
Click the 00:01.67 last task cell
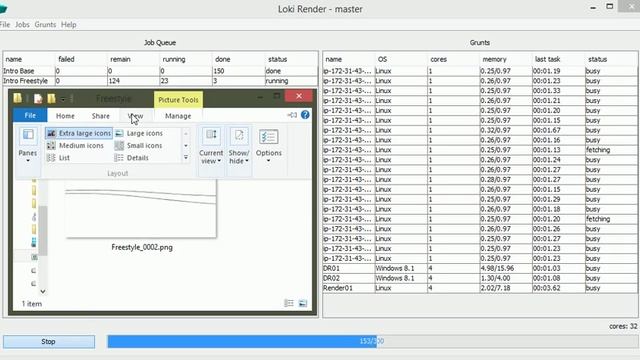click(x=558, y=130)
